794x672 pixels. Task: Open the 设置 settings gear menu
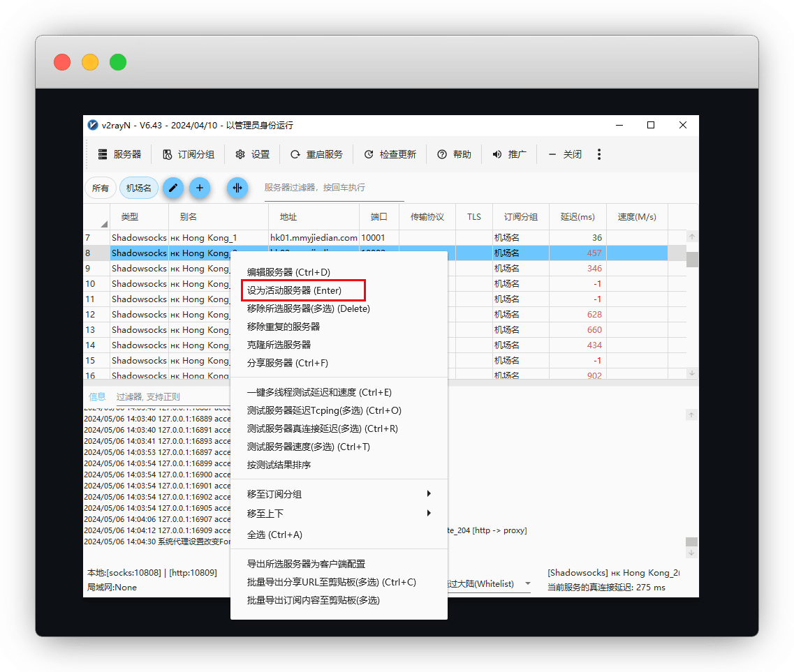coord(252,154)
